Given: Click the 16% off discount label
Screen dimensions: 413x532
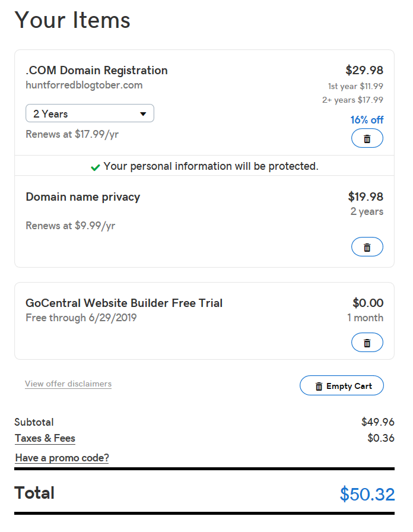Looking at the screenshot, I should click(x=367, y=120).
